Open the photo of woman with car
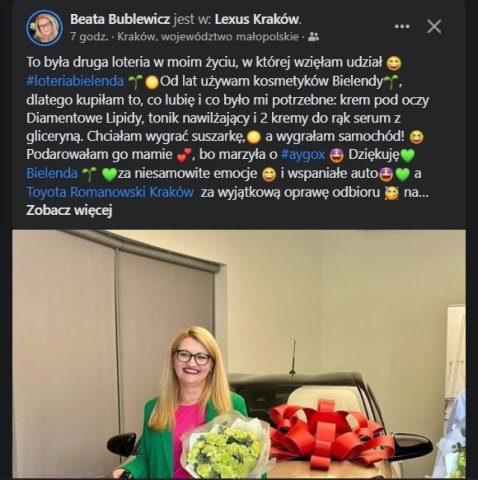This screenshot has height=480, width=478. [239, 354]
